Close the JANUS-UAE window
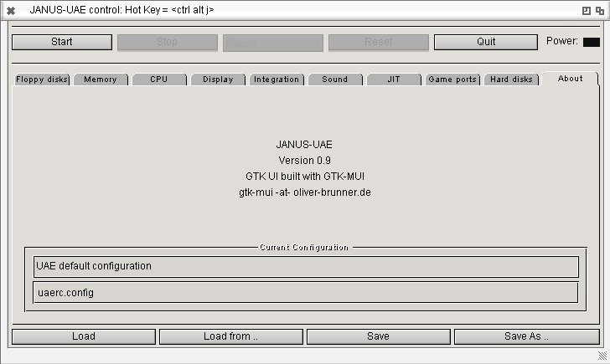The image size is (610, 364). (11, 11)
